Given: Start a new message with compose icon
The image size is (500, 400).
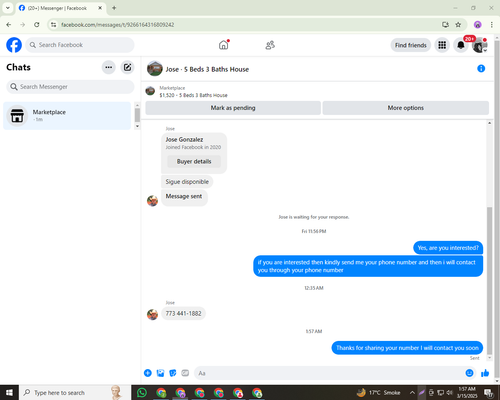Looking at the screenshot, I should click(x=127, y=67).
